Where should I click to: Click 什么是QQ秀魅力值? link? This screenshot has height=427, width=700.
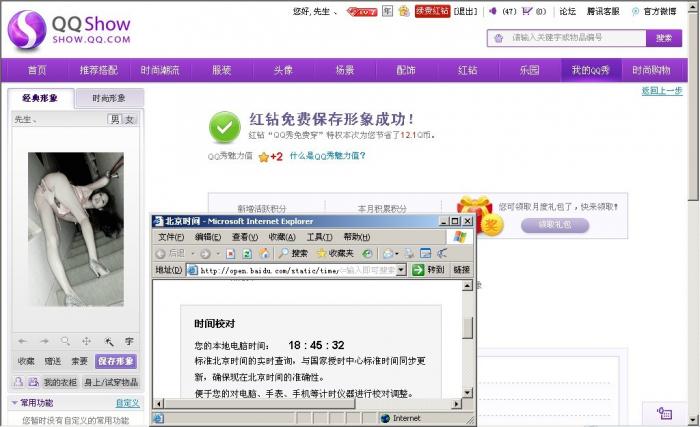tap(327, 156)
